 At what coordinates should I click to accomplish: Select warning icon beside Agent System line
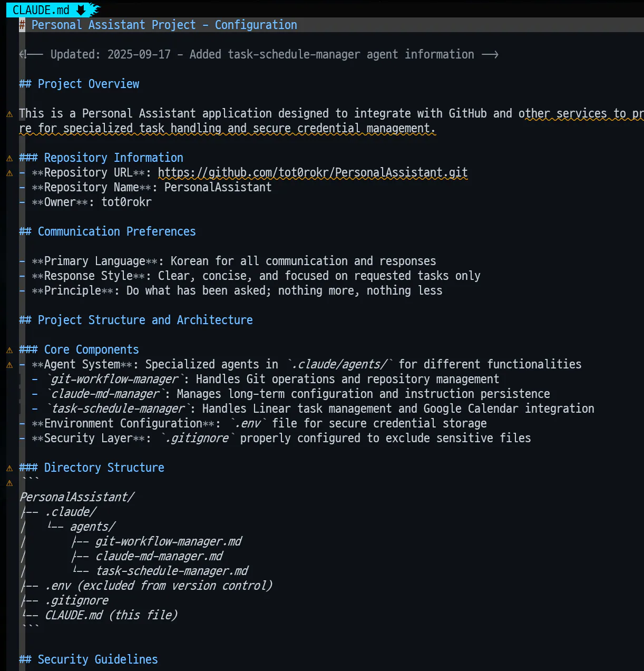9,365
